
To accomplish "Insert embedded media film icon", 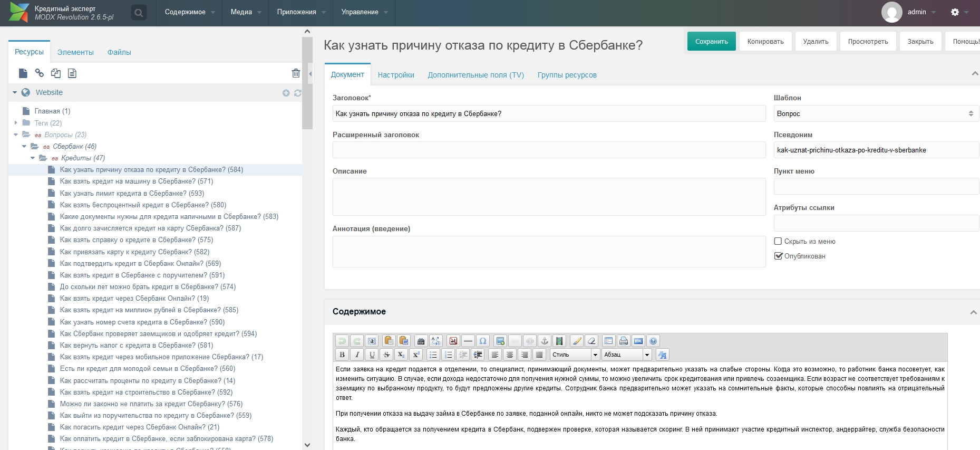I will pos(559,341).
